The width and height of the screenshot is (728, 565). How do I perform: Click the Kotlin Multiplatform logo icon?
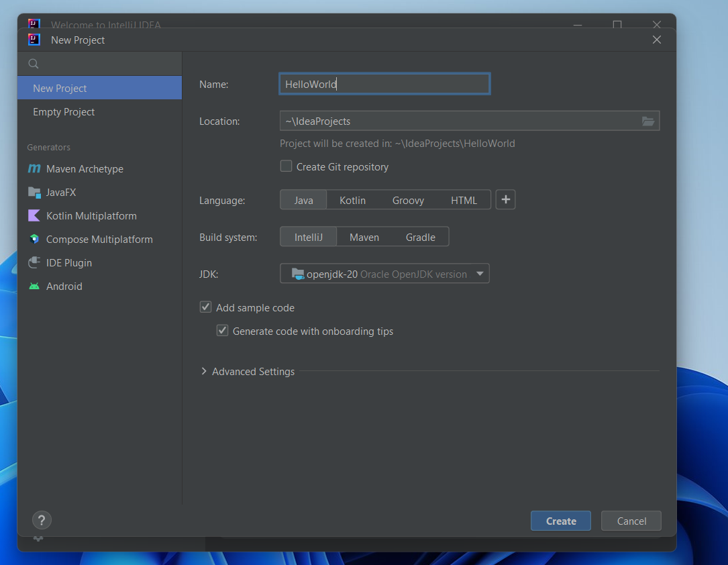34,215
